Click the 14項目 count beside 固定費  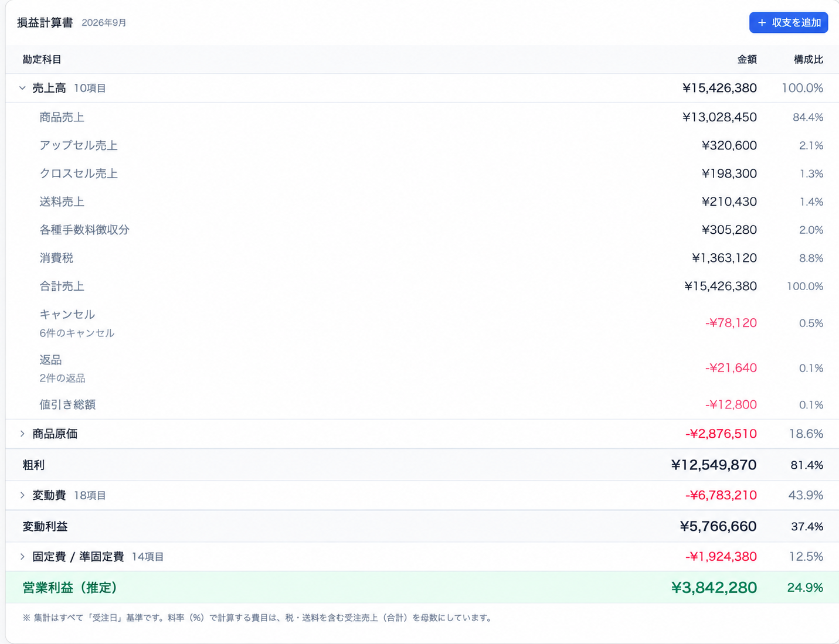point(148,556)
